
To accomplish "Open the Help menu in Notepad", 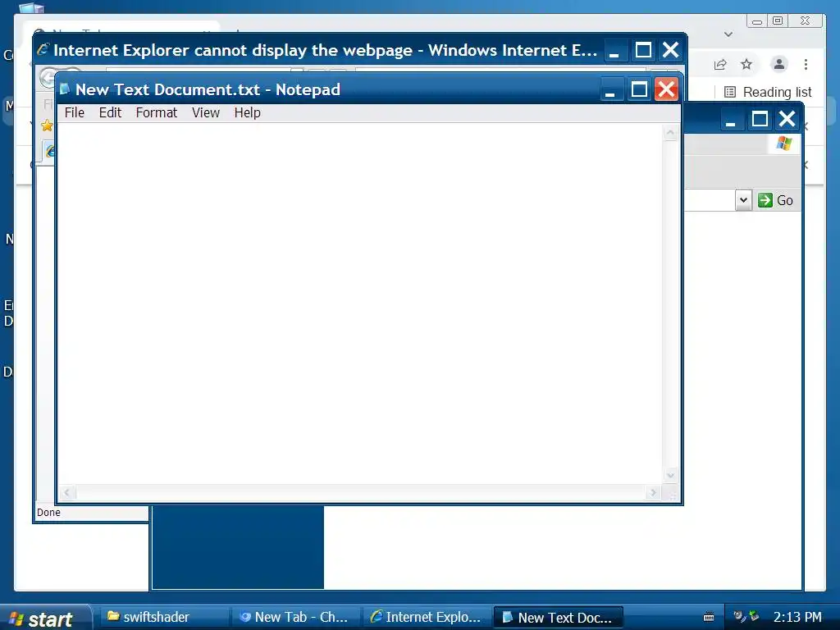I will tap(247, 113).
